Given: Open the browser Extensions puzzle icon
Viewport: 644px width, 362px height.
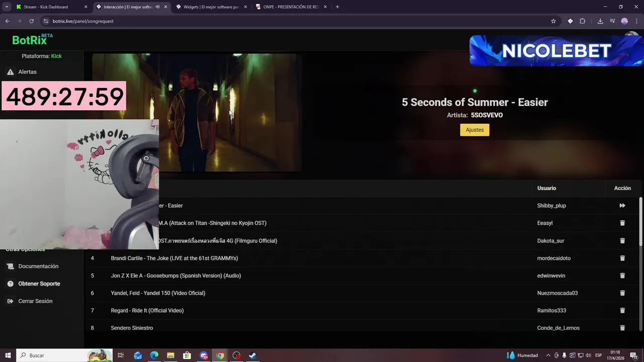Looking at the screenshot, I should tap(583, 21).
